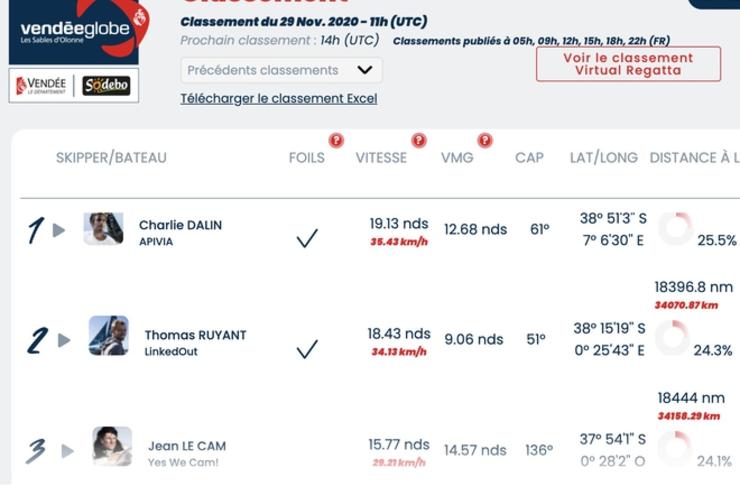Click Thomas RUYANT's progress ring indicator
The image size is (740, 490).
tap(672, 338)
